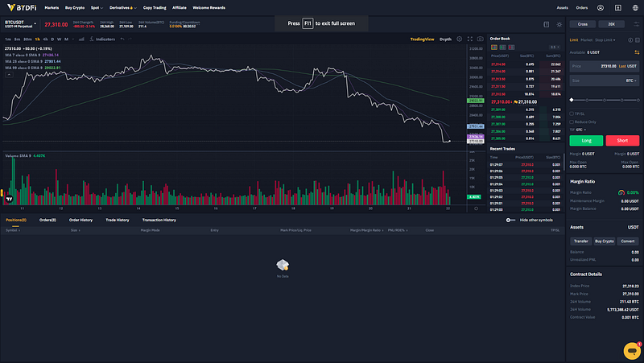Click the chart time axis settings icon

tap(476, 208)
